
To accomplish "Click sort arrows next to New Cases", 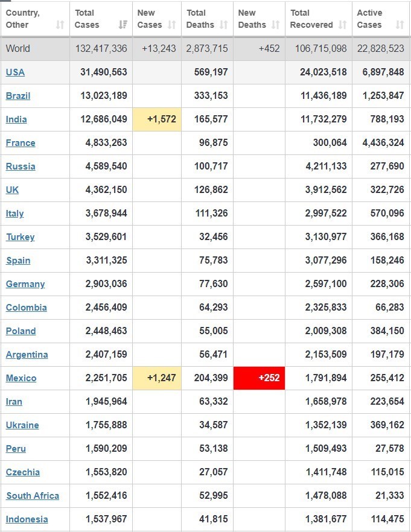I will (172, 25).
